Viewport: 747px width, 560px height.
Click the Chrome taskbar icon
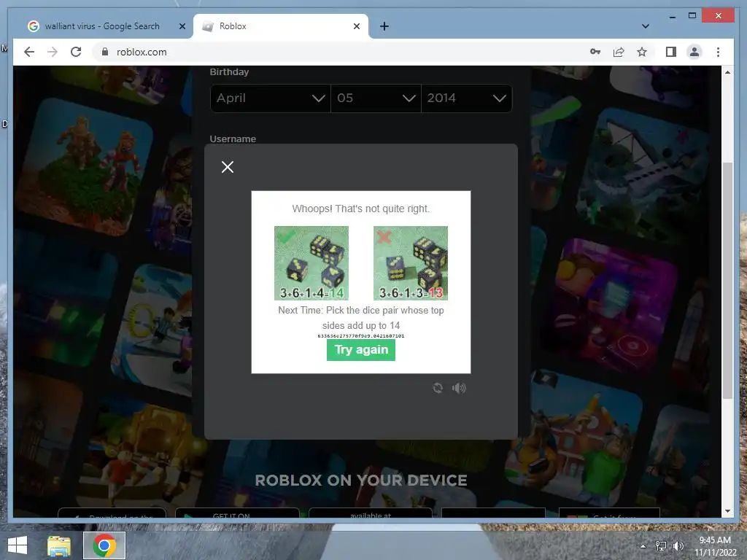click(x=104, y=545)
